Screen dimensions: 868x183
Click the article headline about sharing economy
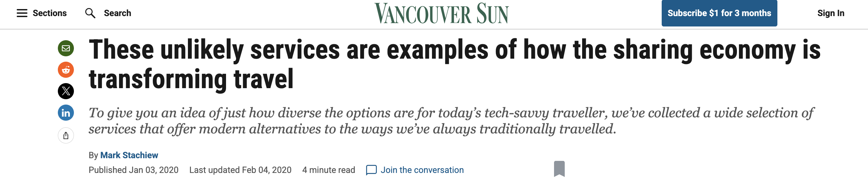point(454,64)
